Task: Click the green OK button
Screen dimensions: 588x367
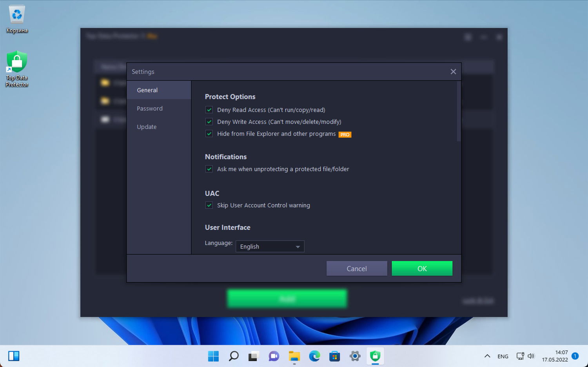Action: [422, 268]
